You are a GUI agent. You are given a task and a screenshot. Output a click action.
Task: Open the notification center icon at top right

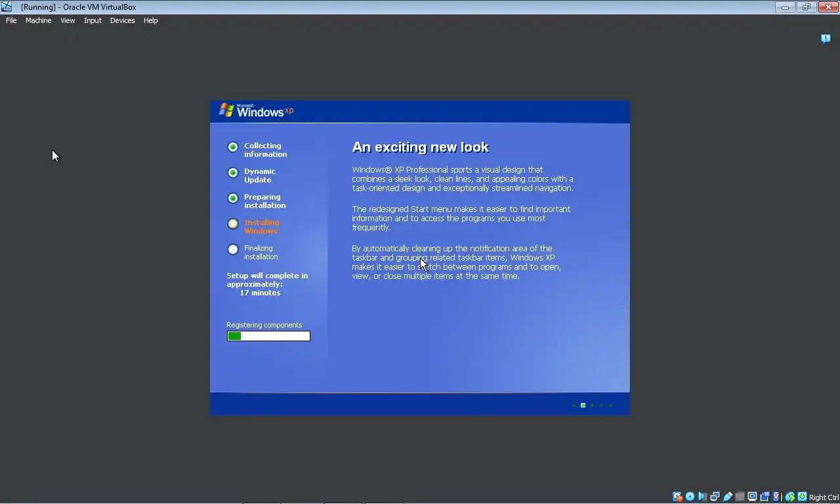click(826, 39)
